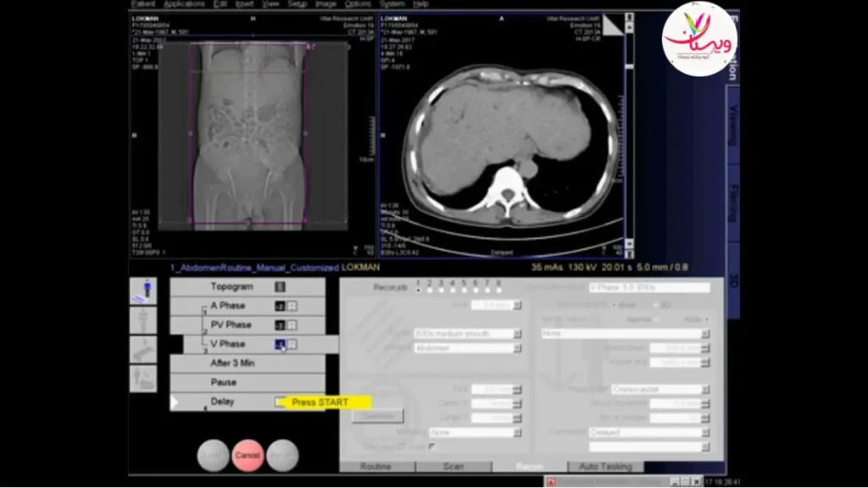This screenshot has width=868, height=488.
Task: Click the dark status icon in A Phase row
Action: 279,306
